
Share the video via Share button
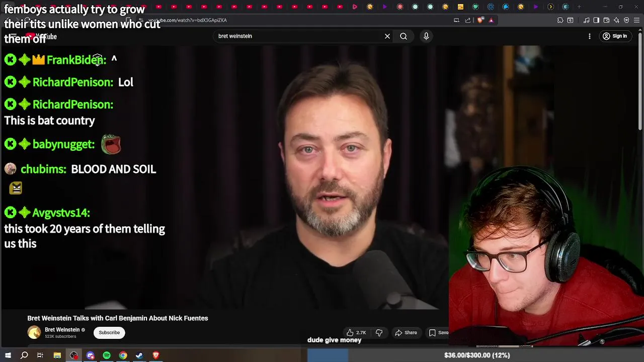[x=406, y=332]
